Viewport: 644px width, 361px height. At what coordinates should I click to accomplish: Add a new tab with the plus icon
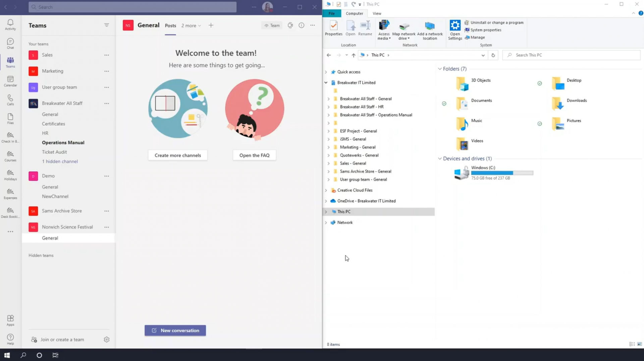pyautogui.click(x=211, y=25)
